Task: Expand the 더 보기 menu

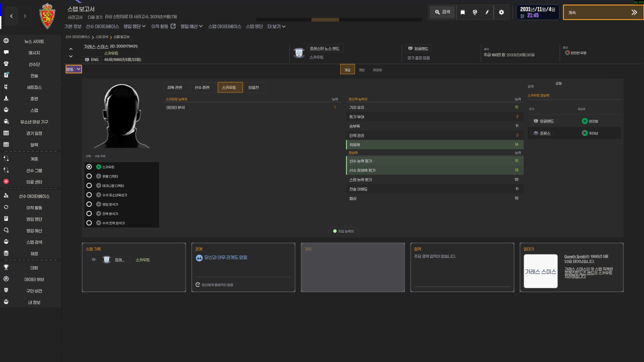Action: [x=277, y=26]
